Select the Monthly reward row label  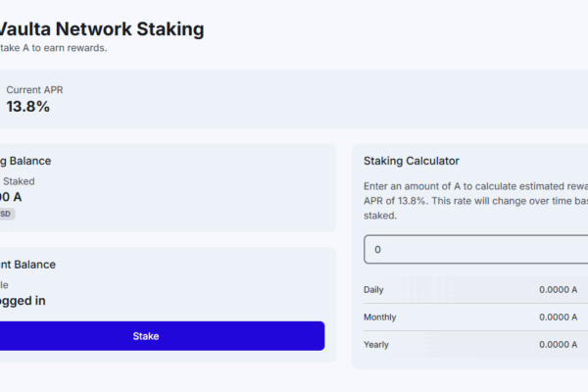point(380,317)
